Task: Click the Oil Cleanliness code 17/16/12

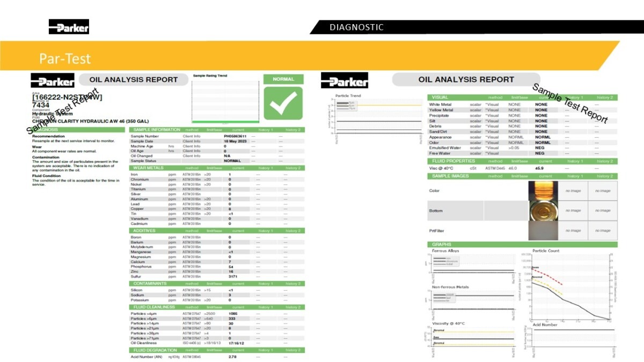Action: coord(236,343)
